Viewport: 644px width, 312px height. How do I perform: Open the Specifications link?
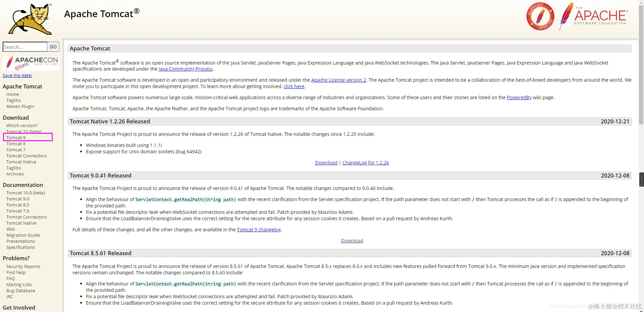click(20, 247)
